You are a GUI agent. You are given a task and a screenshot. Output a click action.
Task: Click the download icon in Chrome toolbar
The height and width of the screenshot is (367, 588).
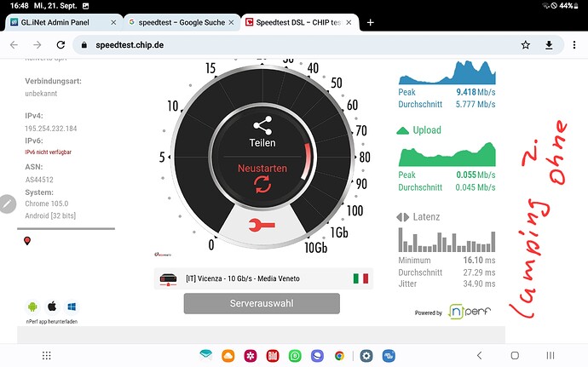click(550, 44)
